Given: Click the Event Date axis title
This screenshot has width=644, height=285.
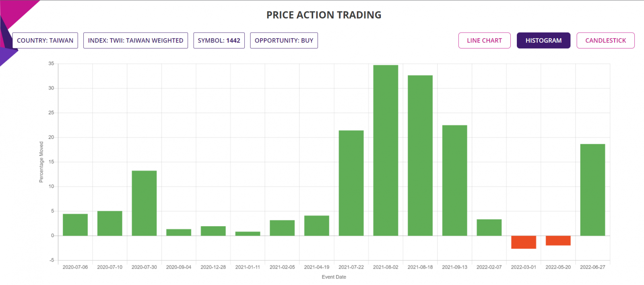Looking at the screenshot, I should pyautogui.click(x=334, y=277).
